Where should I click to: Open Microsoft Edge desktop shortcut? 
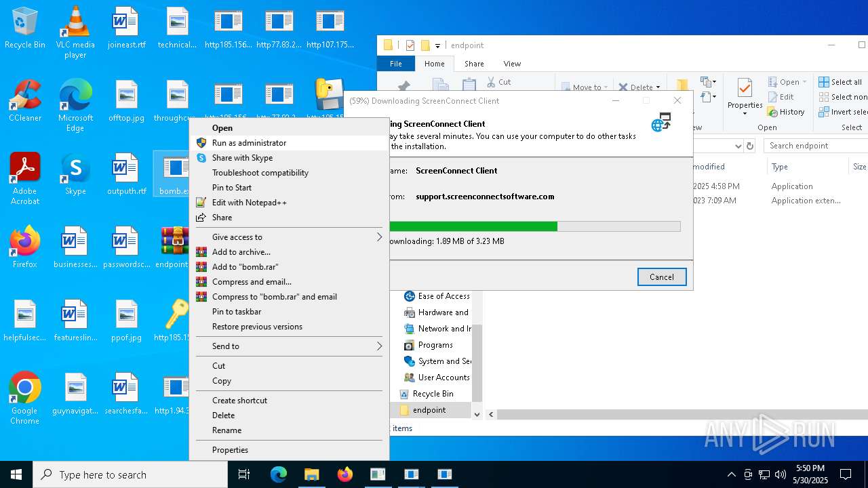click(75, 106)
